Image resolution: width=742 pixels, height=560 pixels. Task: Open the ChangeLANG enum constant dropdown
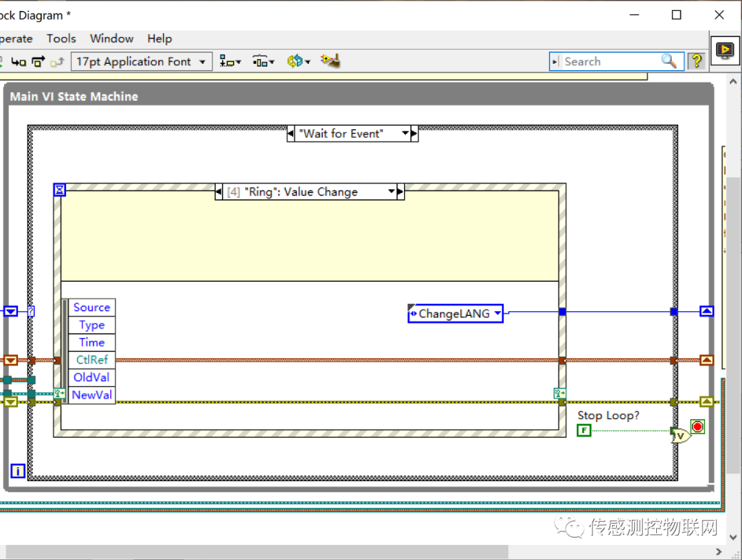pos(497,314)
